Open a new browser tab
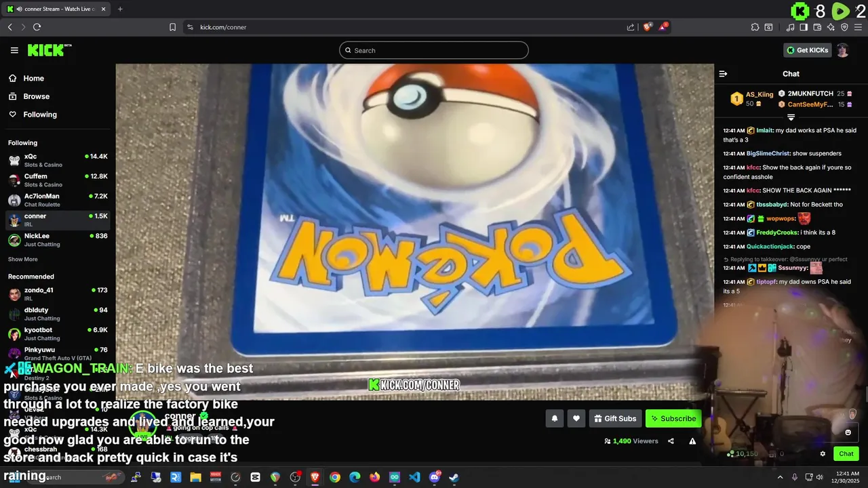This screenshot has width=868, height=488. pos(120,9)
